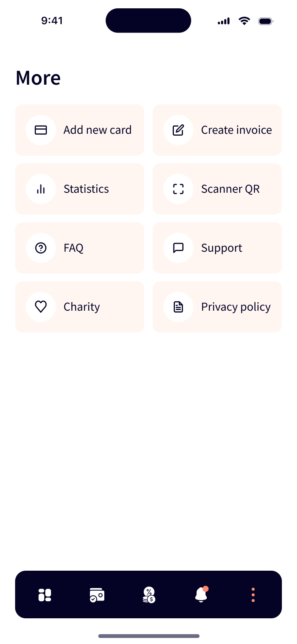The height and width of the screenshot is (644, 297).
Task: Open the Privacy policy text
Action: [236, 307]
